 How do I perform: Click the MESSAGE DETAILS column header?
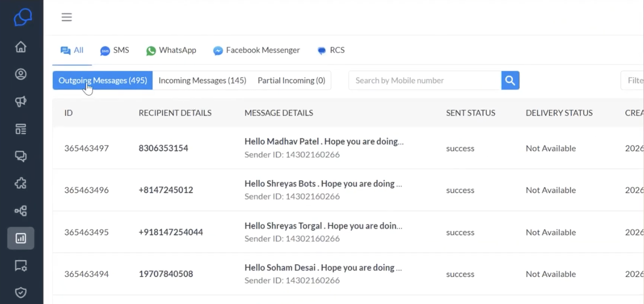(x=279, y=113)
